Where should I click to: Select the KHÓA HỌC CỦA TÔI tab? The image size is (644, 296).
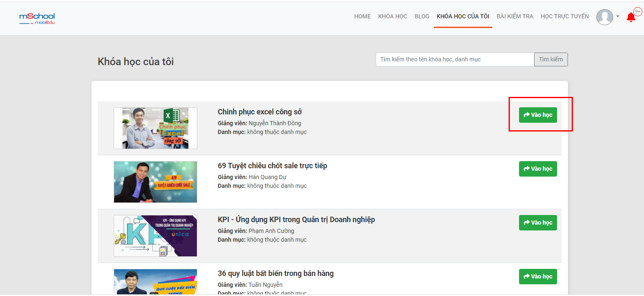coord(463,16)
